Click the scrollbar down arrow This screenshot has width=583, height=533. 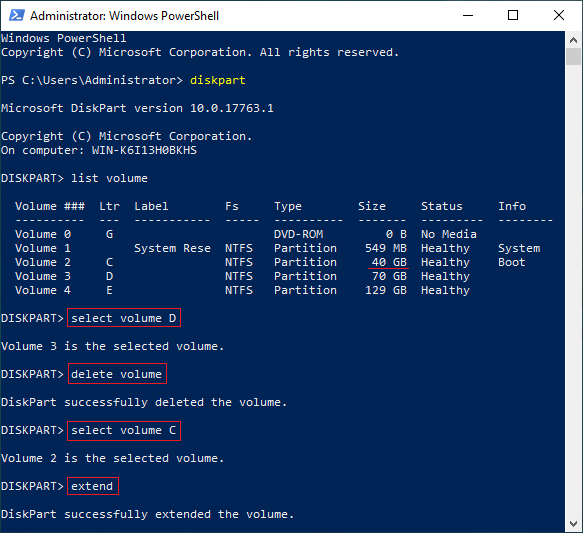(x=573, y=524)
